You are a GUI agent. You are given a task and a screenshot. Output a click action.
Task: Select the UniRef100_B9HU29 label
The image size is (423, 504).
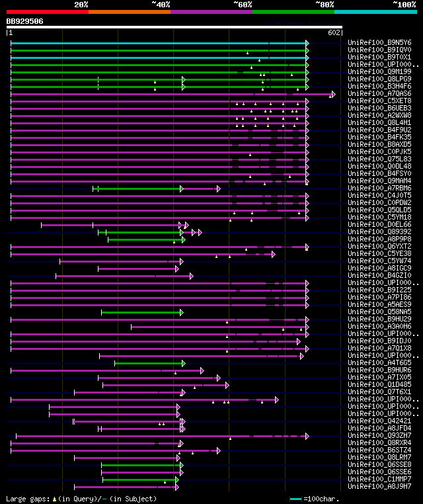pyautogui.click(x=379, y=319)
